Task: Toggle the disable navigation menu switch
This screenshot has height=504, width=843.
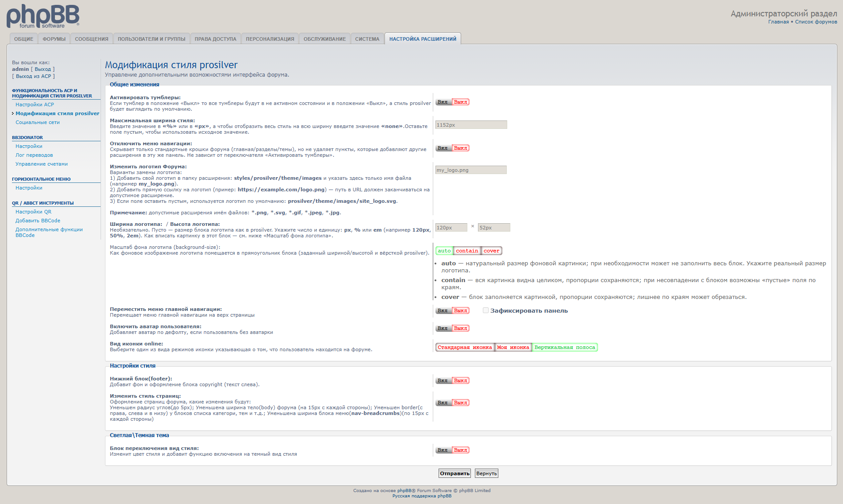Action: (x=452, y=148)
